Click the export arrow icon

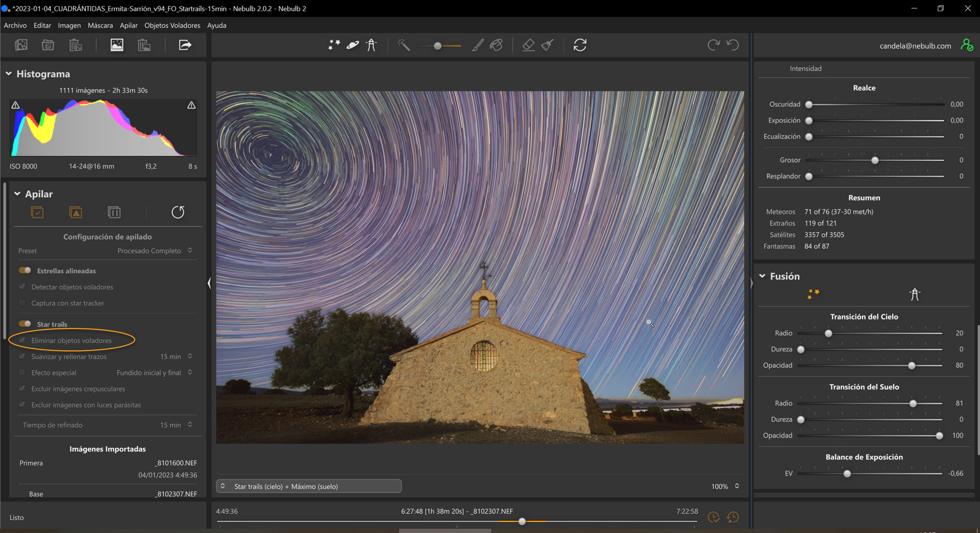coord(185,45)
